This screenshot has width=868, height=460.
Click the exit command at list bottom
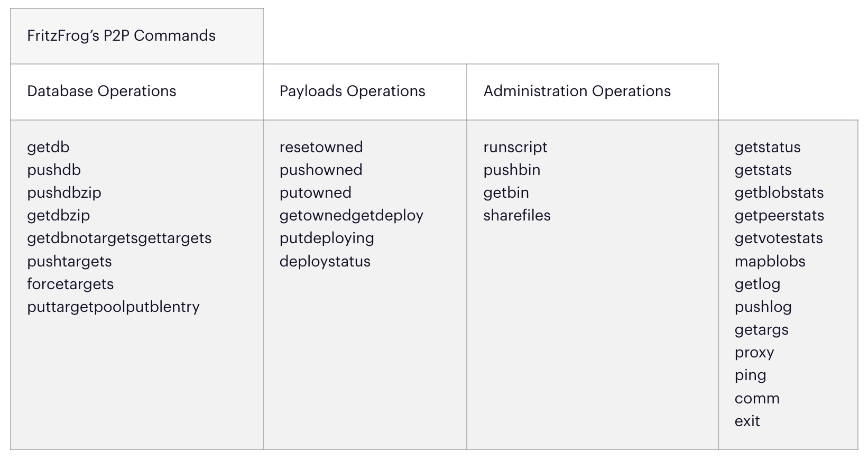(747, 421)
